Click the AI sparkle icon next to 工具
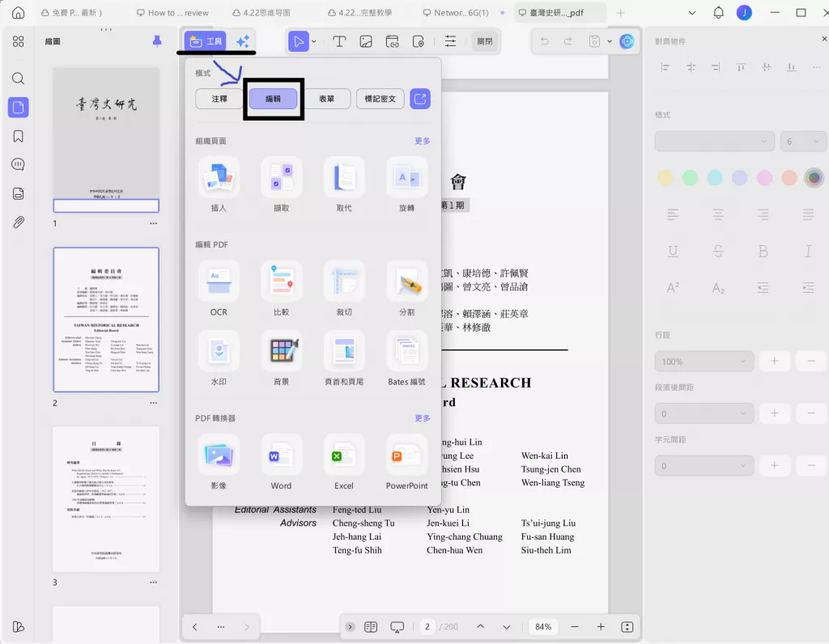The width and height of the screenshot is (829, 644). (x=243, y=41)
